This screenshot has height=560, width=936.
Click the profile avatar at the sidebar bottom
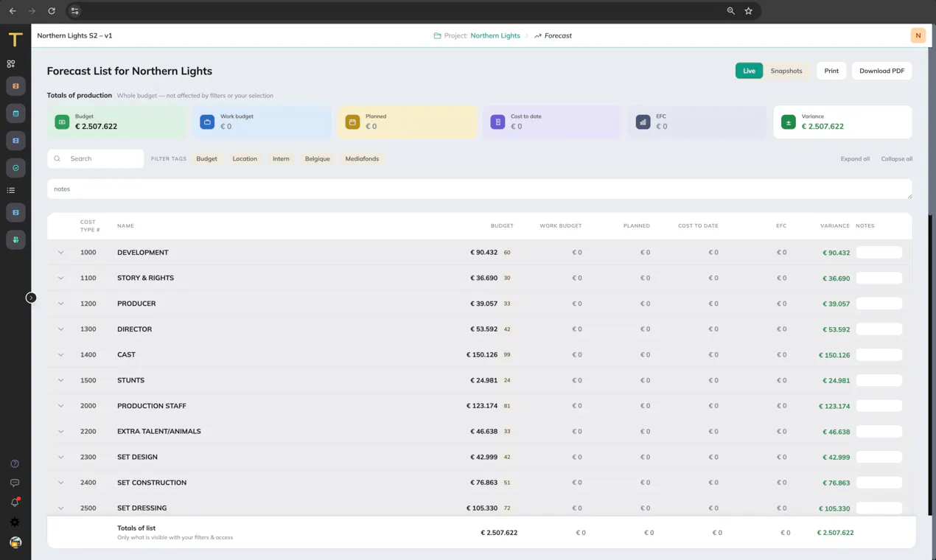(15, 542)
